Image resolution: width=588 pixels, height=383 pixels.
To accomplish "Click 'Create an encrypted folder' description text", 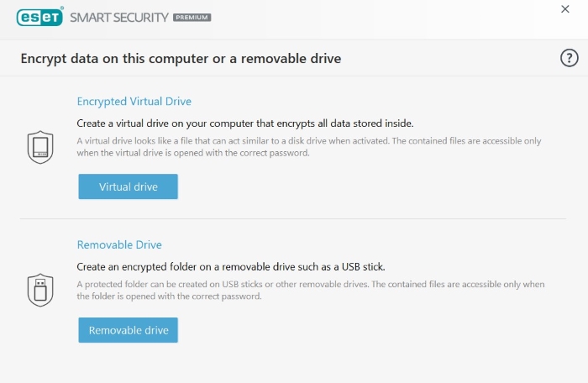I will pyautogui.click(x=231, y=266).
